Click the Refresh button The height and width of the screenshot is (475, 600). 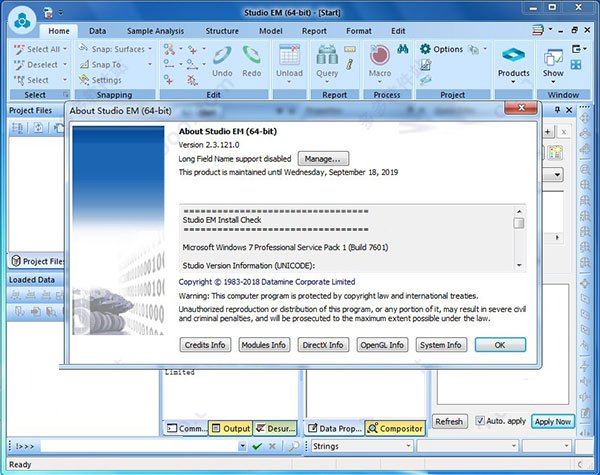(x=449, y=421)
